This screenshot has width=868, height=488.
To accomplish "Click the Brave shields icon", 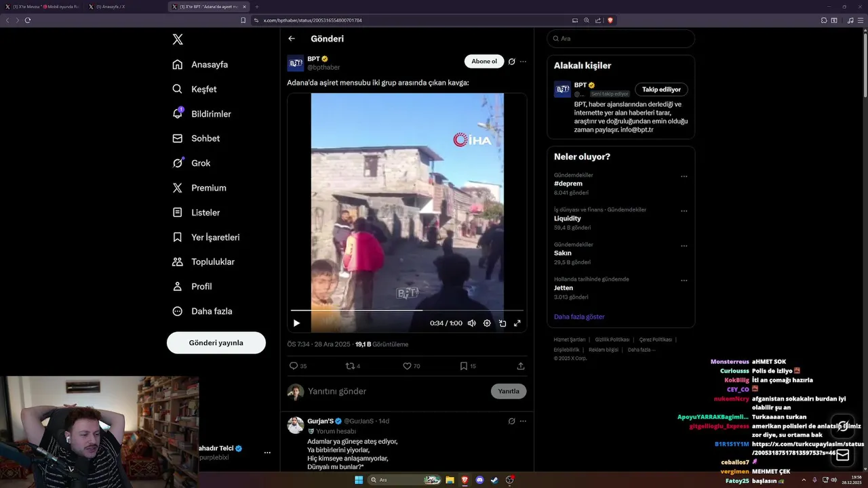I will click(x=610, y=20).
